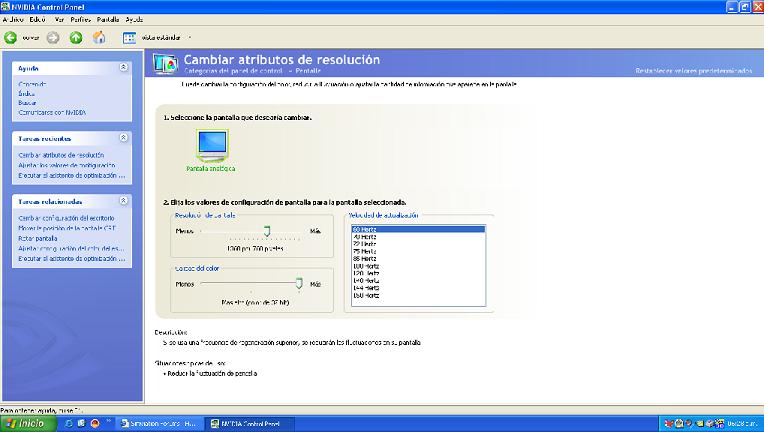Image resolution: width=764 pixels, height=432 pixels.
Task: Select 144 Hertz refresh rate
Action: coord(418,288)
